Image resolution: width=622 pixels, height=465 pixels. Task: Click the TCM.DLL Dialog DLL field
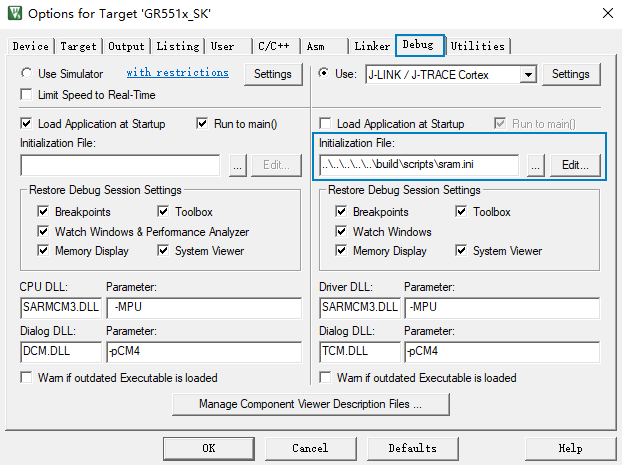pyautogui.click(x=360, y=352)
